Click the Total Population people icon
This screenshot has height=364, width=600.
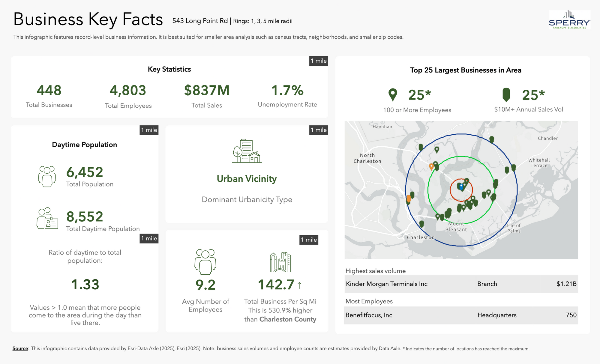coord(47,177)
